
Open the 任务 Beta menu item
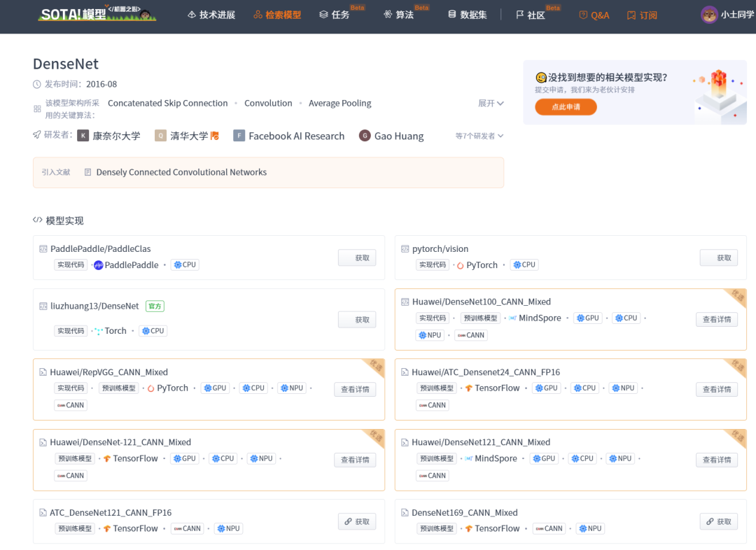(341, 13)
